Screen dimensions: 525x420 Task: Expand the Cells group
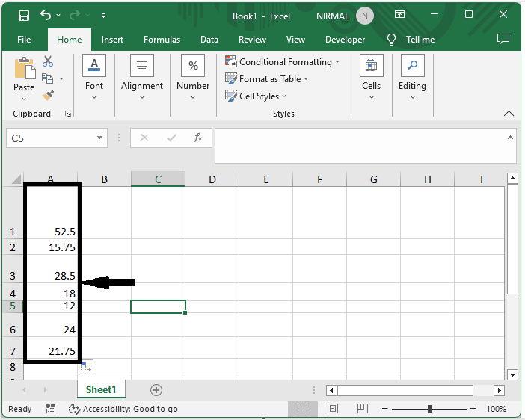tap(372, 77)
